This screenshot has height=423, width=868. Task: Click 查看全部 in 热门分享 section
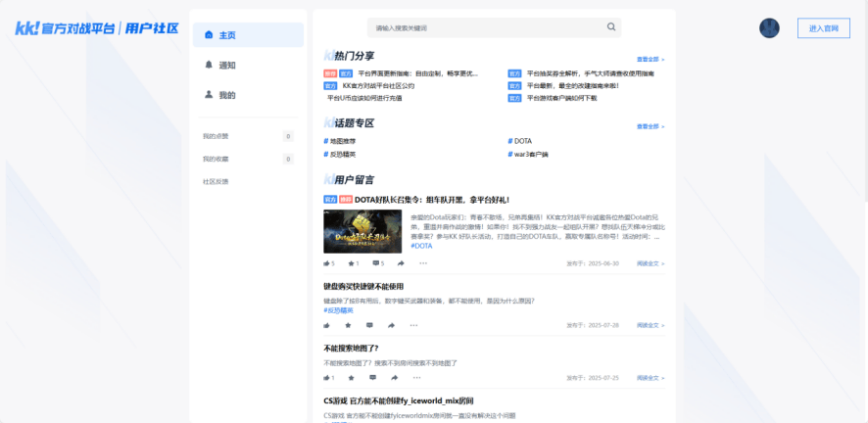click(x=651, y=59)
